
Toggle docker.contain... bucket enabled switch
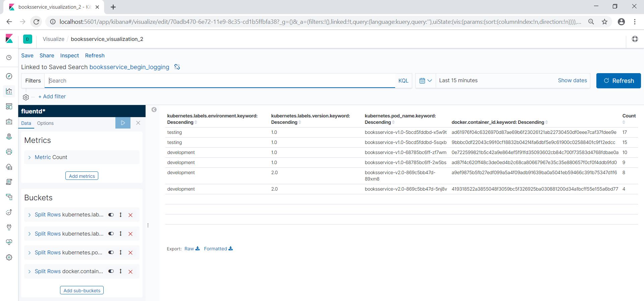[x=111, y=271]
